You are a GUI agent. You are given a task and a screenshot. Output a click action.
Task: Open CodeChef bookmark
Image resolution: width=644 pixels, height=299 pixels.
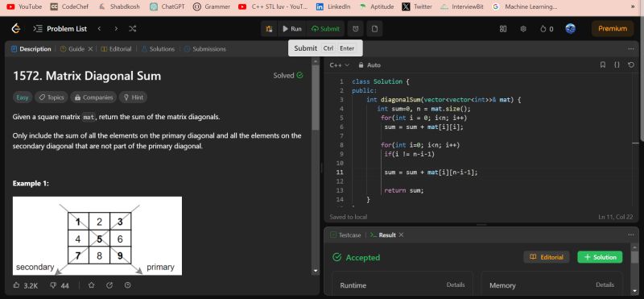point(69,6)
